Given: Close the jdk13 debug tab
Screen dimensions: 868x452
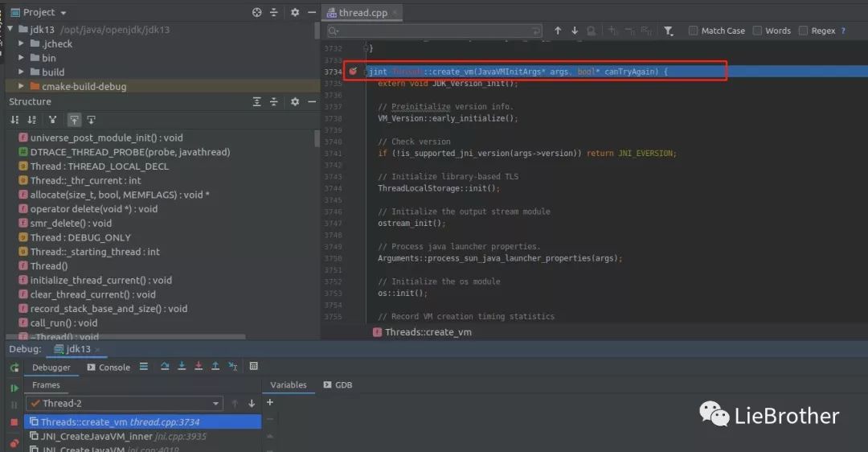Looking at the screenshot, I should (97, 349).
